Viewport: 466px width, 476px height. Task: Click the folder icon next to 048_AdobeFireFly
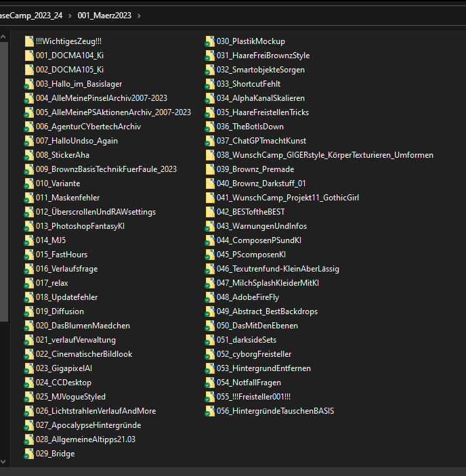point(210,297)
